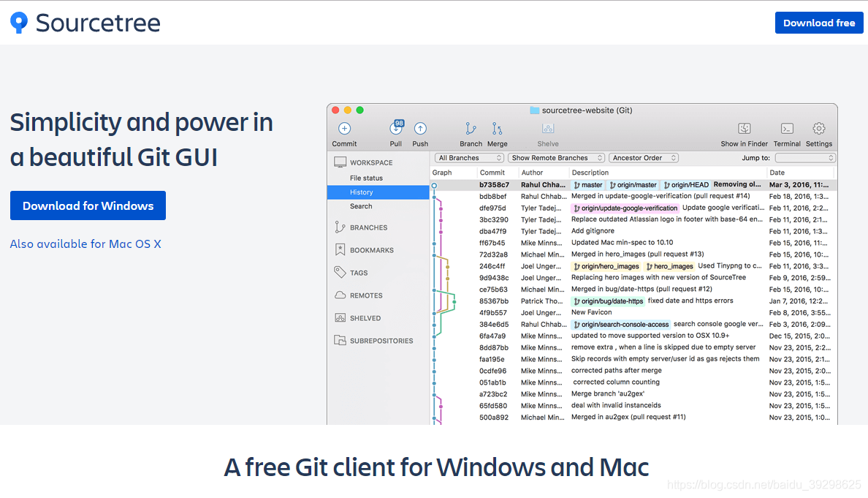Click the Branch toolbar icon
868x498 pixels.
point(471,129)
